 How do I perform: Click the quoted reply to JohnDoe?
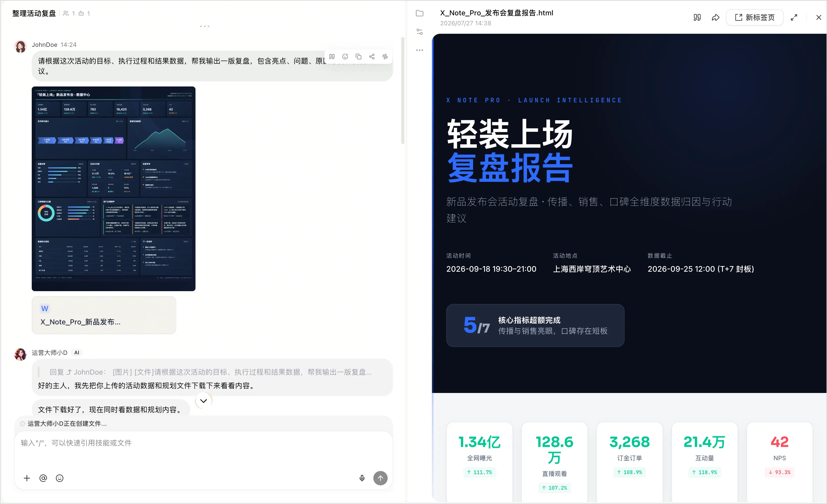(210, 372)
